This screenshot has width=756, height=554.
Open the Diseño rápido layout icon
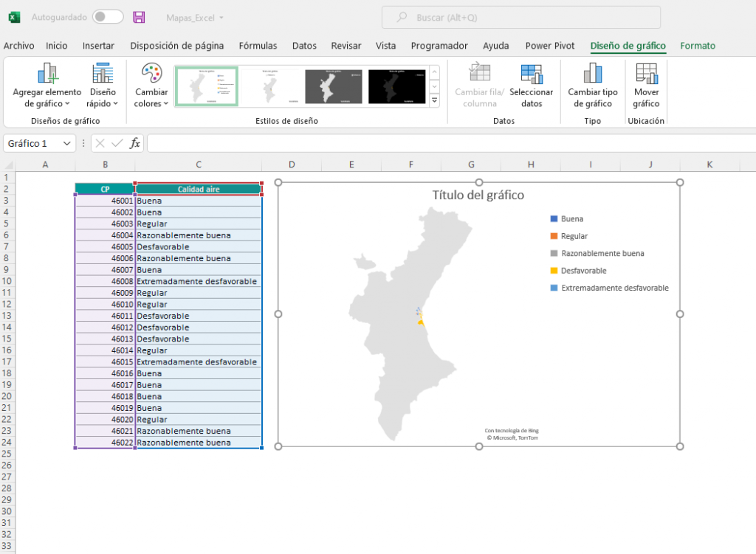pyautogui.click(x=103, y=73)
